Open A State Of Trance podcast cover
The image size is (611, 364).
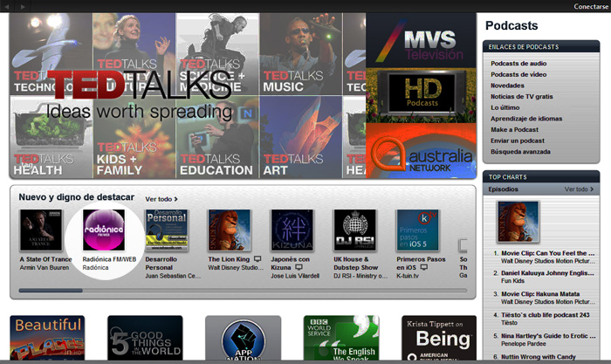(40, 230)
